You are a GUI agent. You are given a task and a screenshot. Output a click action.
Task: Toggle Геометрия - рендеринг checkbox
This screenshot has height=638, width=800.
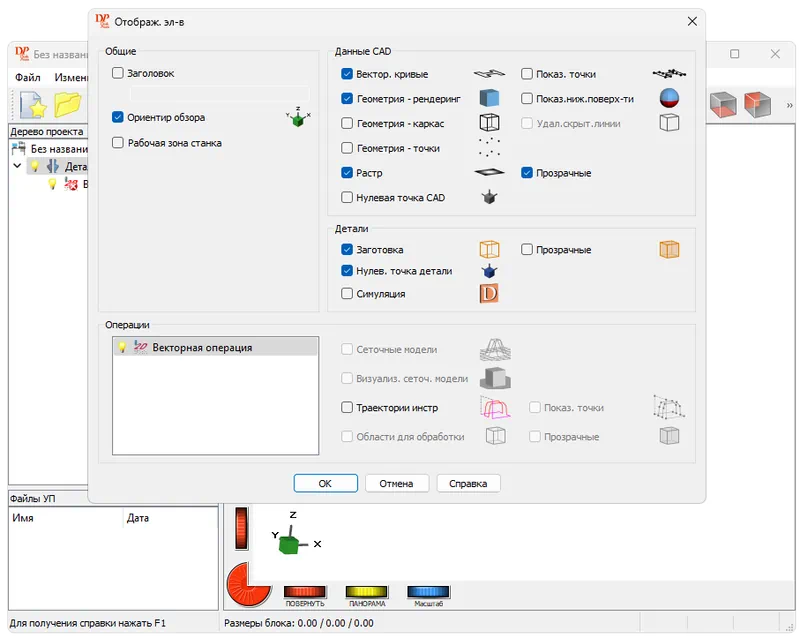point(347,99)
